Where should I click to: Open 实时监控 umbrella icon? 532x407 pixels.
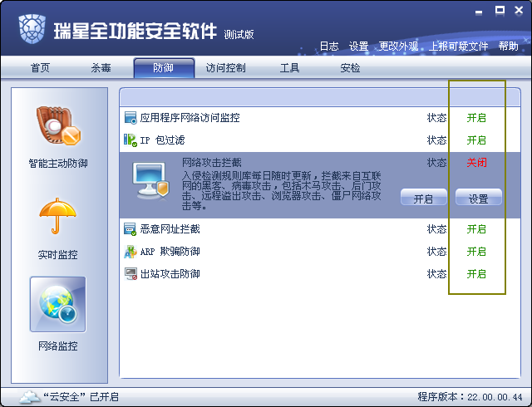[57, 216]
